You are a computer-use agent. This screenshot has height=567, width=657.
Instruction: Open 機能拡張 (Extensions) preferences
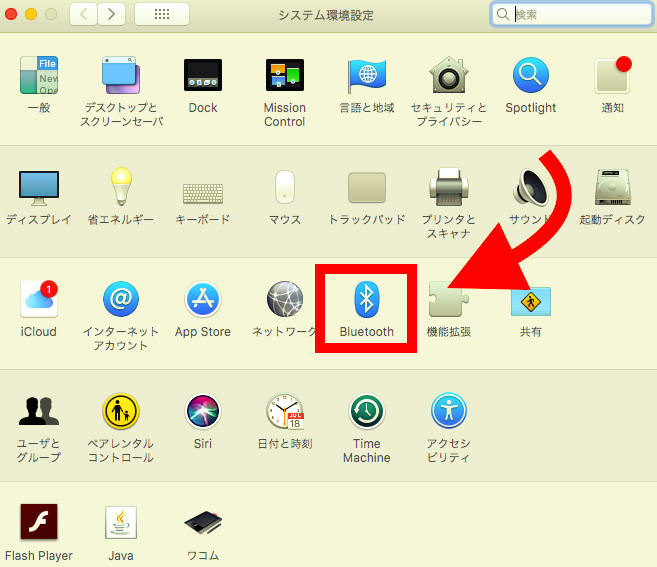(449, 299)
